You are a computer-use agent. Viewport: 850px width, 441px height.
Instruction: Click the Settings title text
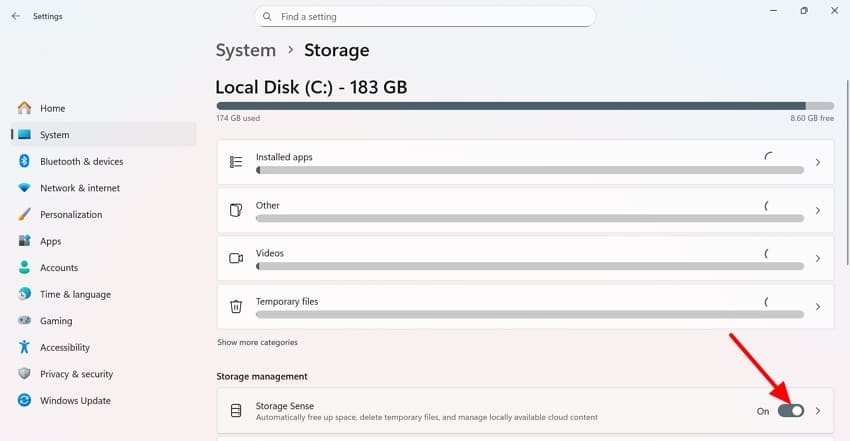click(48, 16)
